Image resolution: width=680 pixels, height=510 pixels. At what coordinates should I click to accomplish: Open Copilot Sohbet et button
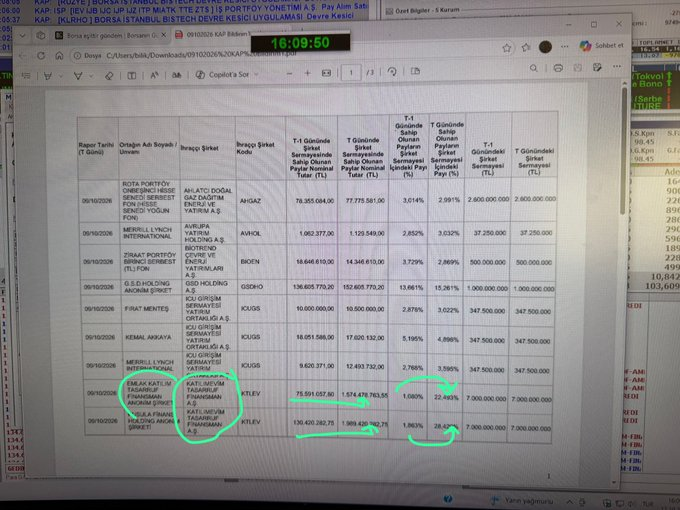602,45
